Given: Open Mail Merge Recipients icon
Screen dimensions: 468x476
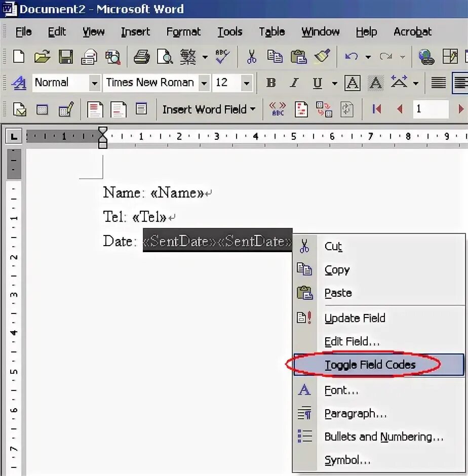Looking at the screenshot, I should click(42, 109).
